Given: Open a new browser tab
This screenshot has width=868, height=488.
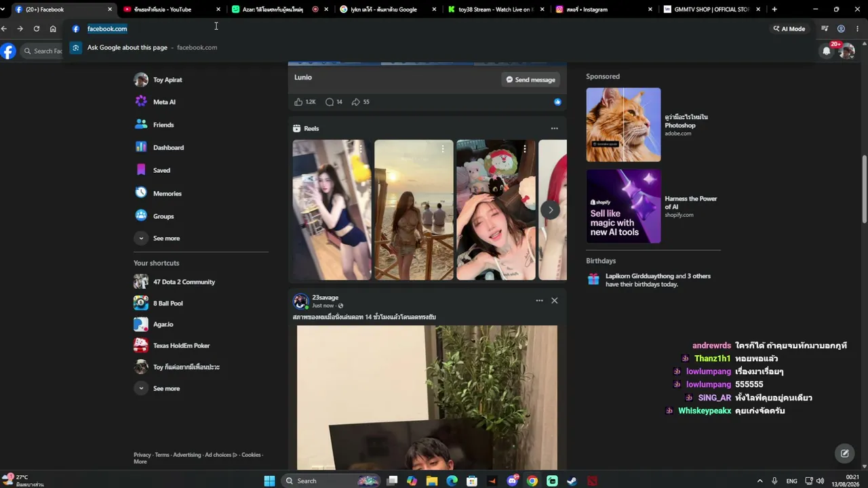Looking at the screenshot, I should tap(774, 9).
